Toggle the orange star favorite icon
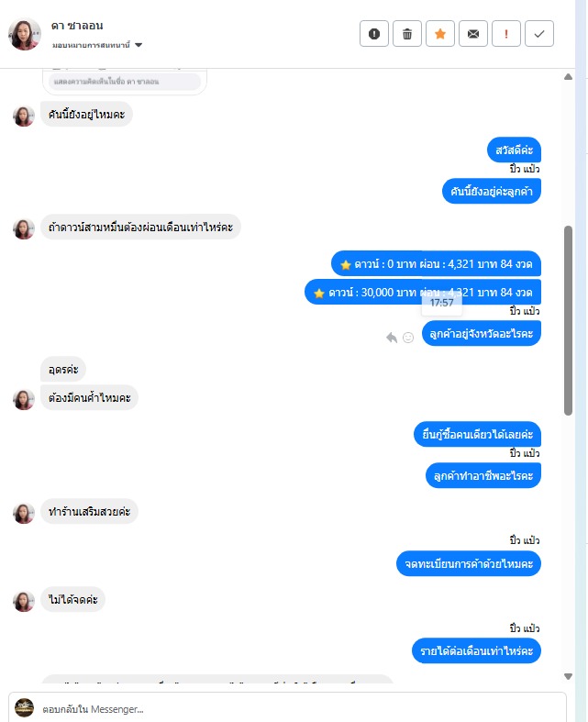This screenshot has height=722, width=588. pyautogui.click(x=440, y=34)
